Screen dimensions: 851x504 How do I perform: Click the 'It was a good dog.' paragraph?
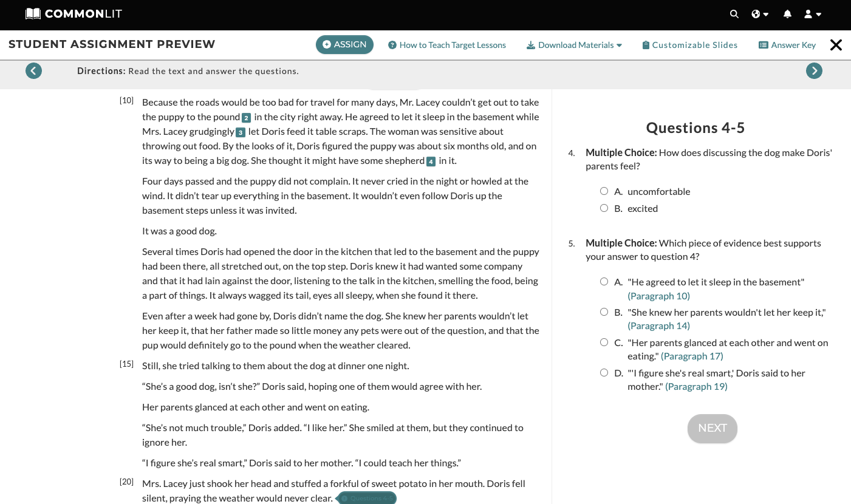179,231
